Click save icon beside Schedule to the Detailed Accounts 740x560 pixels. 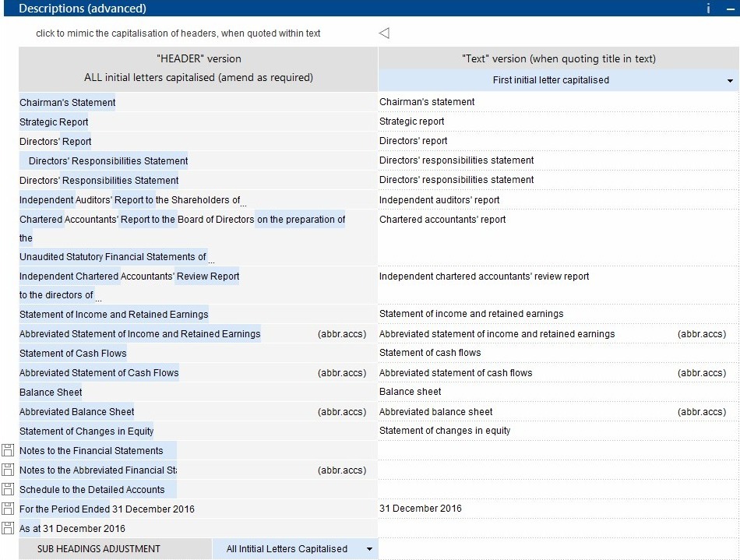click(x=8, y=489)
